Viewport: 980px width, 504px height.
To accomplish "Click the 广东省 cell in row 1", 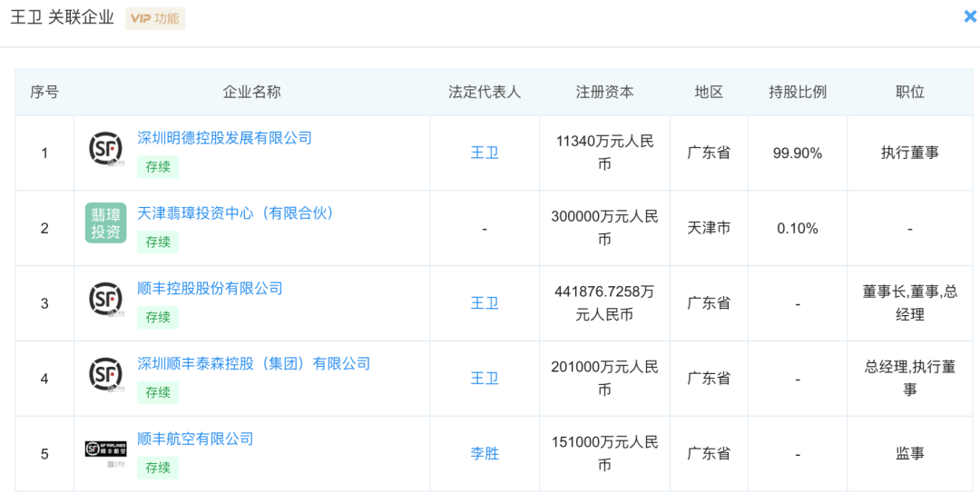I will coord(709,153).
